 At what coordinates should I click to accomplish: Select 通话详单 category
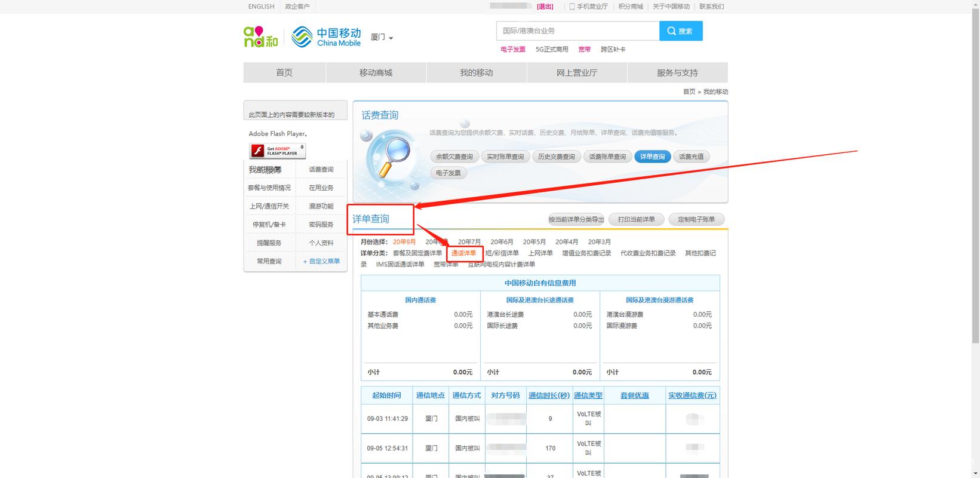click(x=464, y=253)
